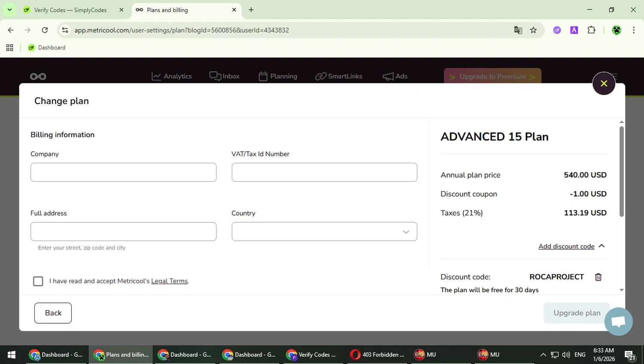Accept Metricool's Legal Terms checkbox
644x364 pixels.
click(38, 281)
